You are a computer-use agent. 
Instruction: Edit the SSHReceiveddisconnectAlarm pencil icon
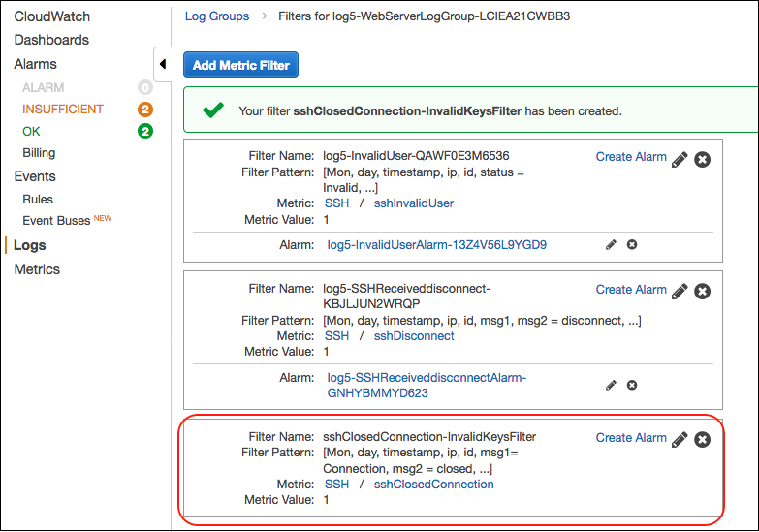click(611, 386)
